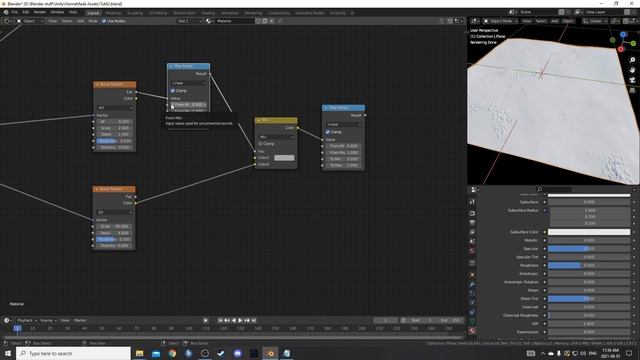Open the node editor type dropdown
Screen dimensions: 640x360
[x=7, y=21]
